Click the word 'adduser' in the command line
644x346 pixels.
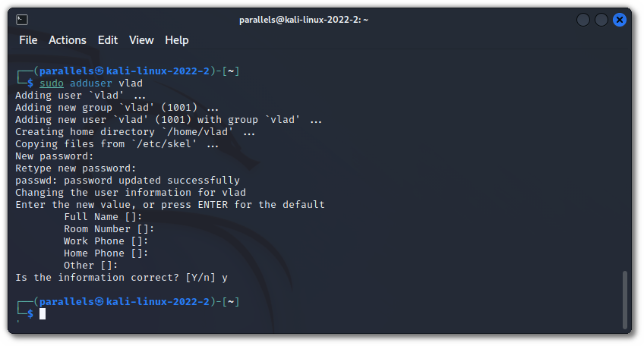(x=91, y=83)
